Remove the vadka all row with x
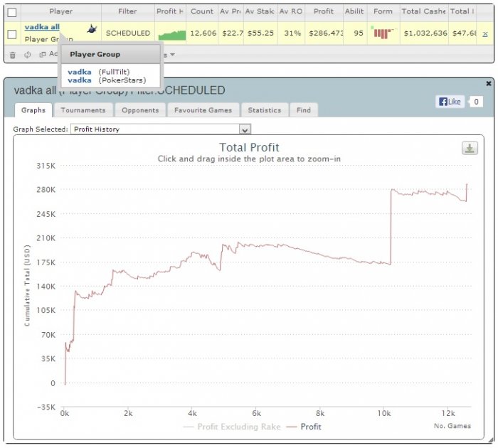The height and width of the screenshot is (448, 498). coord(485,34)
